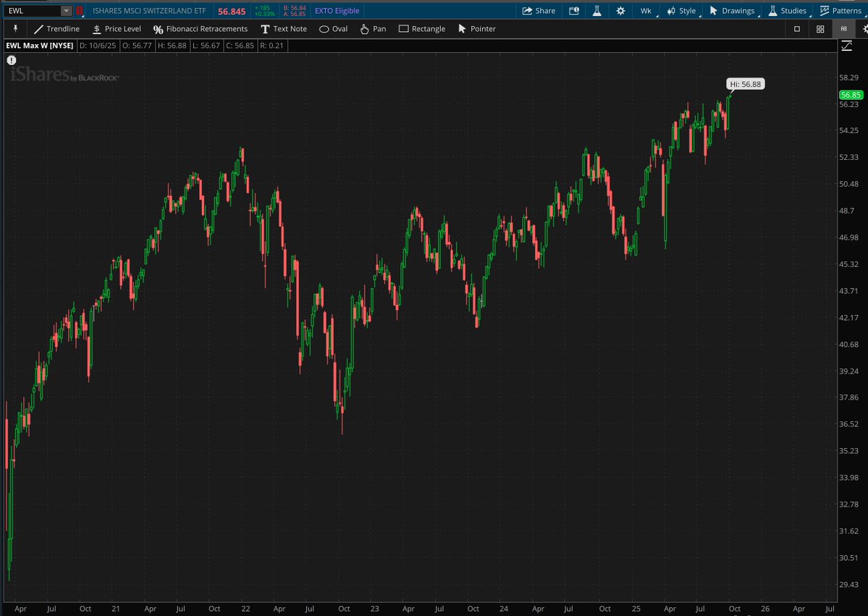
Task: Open chart settings gear in top bar
Action: click(x=620, y=11)
